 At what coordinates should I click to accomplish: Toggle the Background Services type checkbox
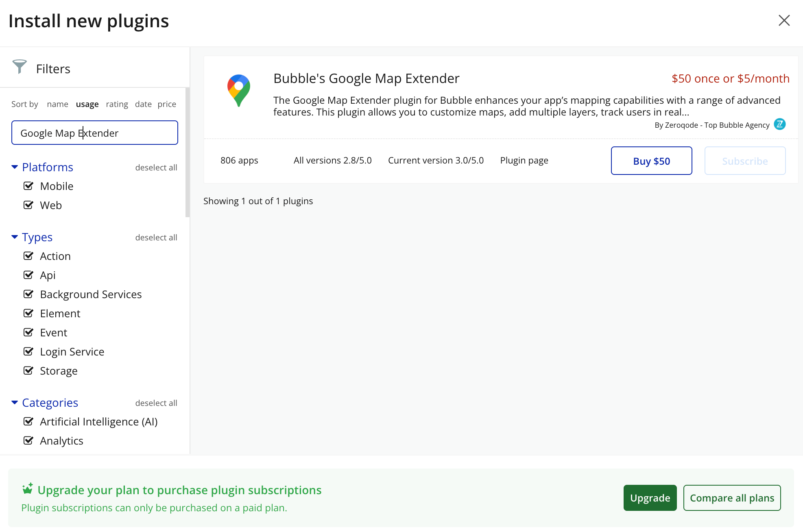28,294
